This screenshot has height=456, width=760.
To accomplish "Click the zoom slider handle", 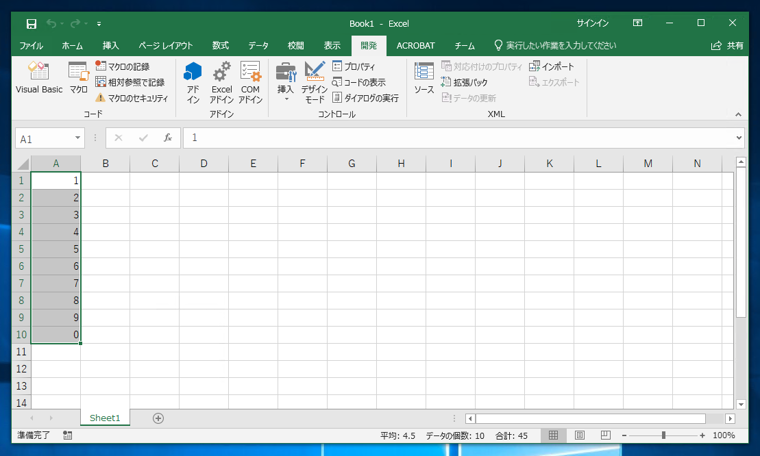I will click(x=664, y=435).
